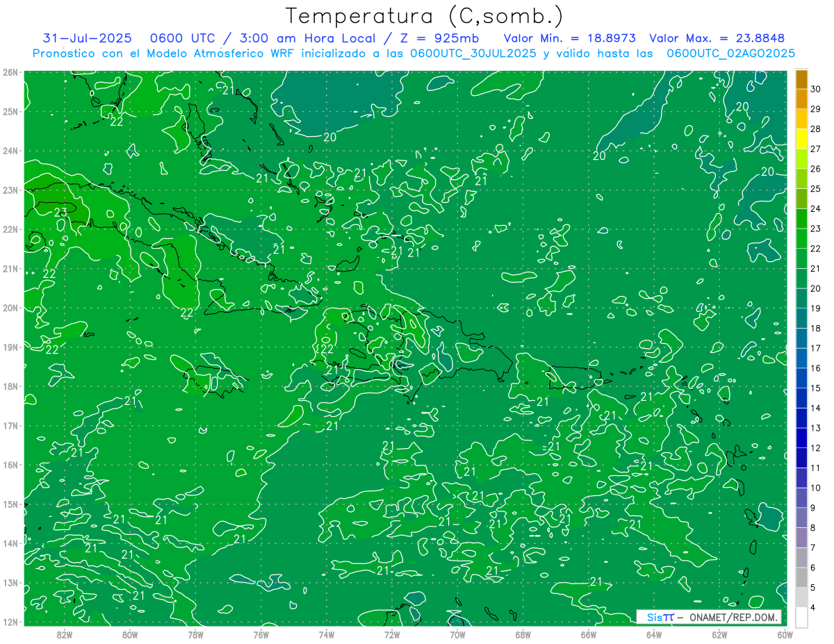The image size is (834, 644).
Task: Click the 72W longitude axis label
Action: pyautogui.click(x=392, y=634)
